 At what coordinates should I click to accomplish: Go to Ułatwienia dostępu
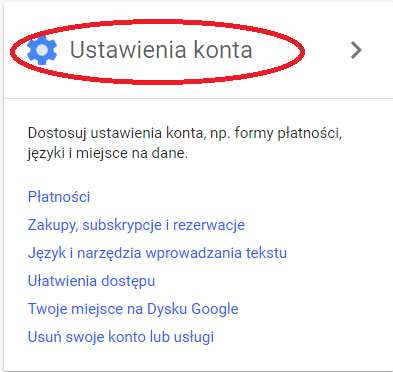point(91,281)
